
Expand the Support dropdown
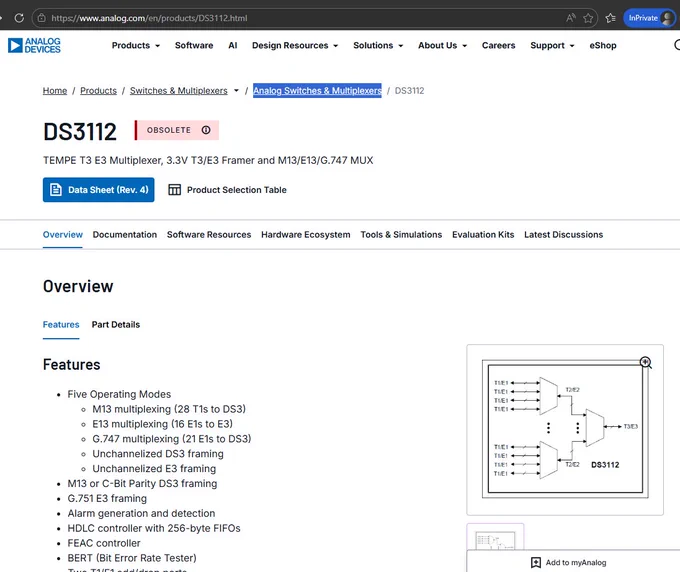pyautogui.click(x=552, y=46)
